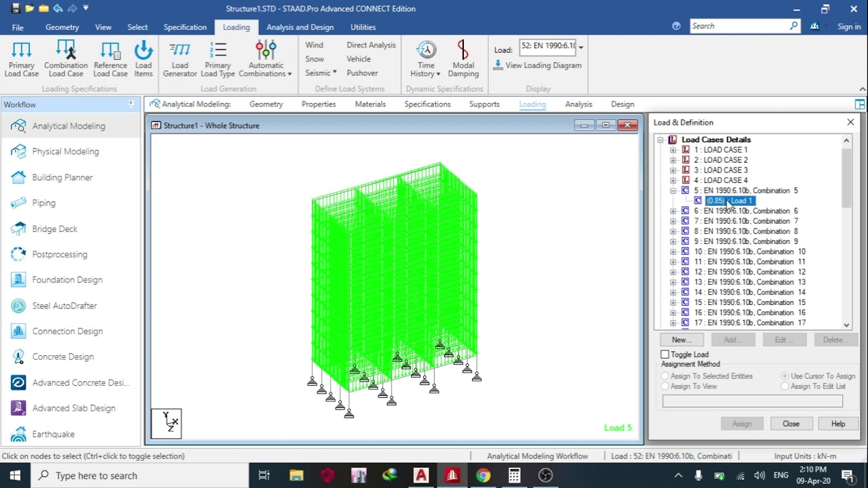
Task: Open the Combination Load Case tool
Action: click(66, 58)
